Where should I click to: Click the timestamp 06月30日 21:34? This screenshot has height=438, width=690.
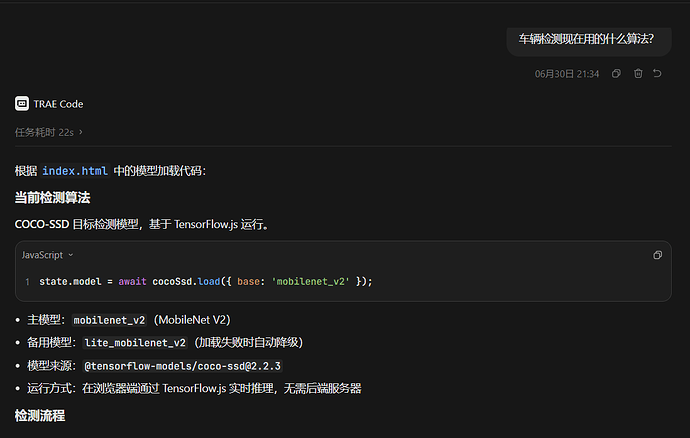point(567,74)
